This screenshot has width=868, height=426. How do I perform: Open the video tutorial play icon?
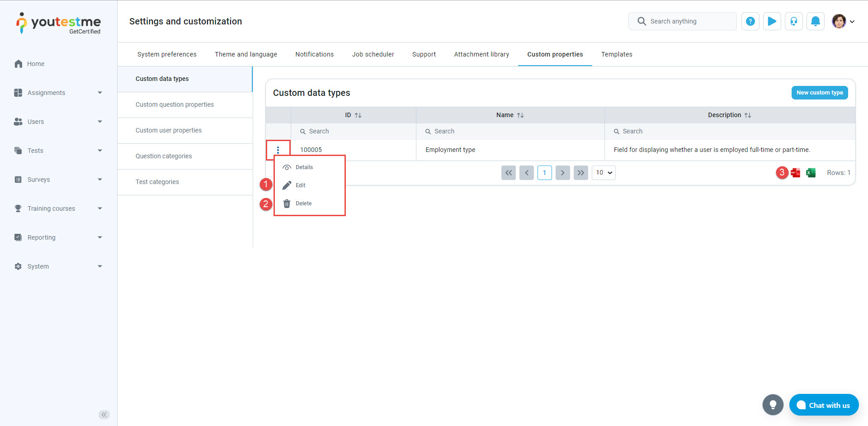772,21
